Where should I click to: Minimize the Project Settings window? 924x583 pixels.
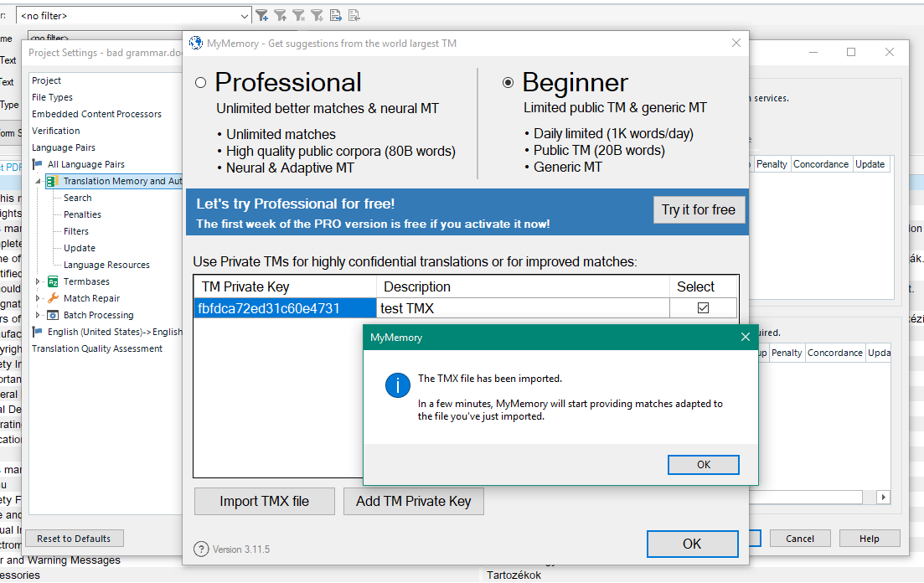813,52
